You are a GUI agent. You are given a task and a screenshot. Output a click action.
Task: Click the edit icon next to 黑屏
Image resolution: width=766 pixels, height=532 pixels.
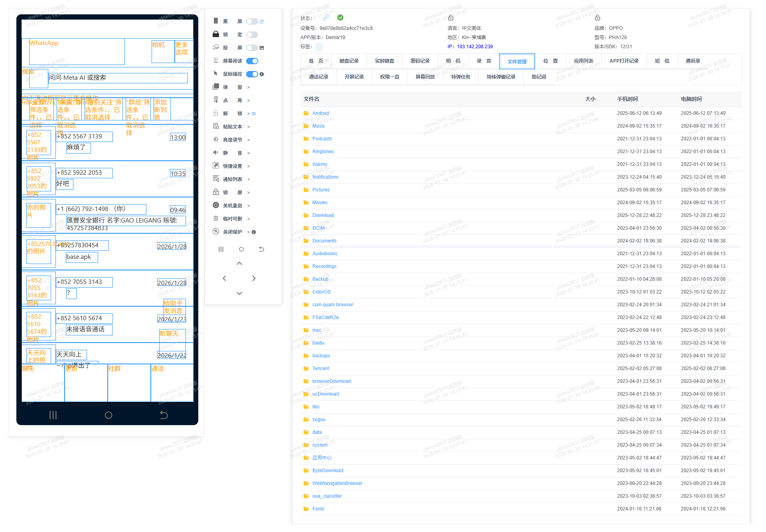pyautogui.click(x=262, y=22)
